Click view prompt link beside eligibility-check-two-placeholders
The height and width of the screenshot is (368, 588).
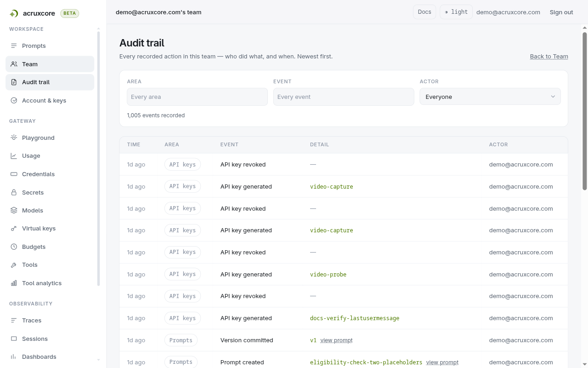[x=442, y=362]
